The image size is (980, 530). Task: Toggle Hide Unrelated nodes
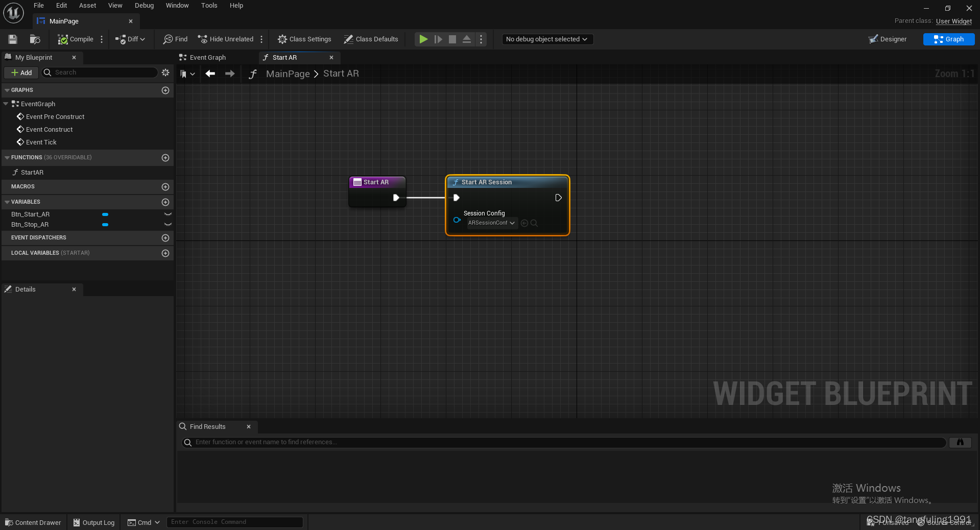(225, 39)
